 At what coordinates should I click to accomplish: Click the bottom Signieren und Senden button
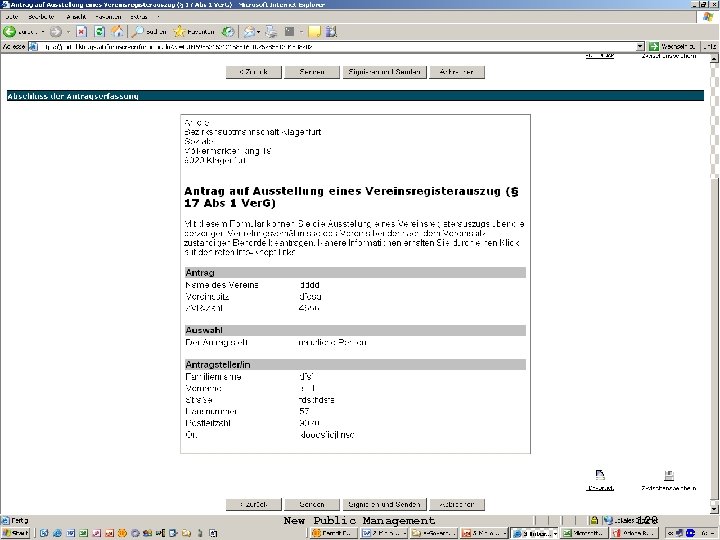(384, 504)
